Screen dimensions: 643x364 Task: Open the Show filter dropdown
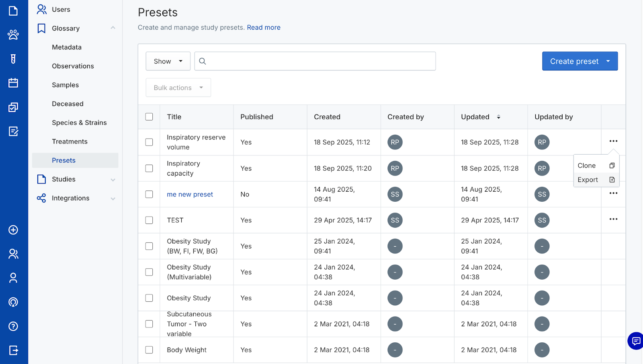pyautogui.click(x=168, y=61)
